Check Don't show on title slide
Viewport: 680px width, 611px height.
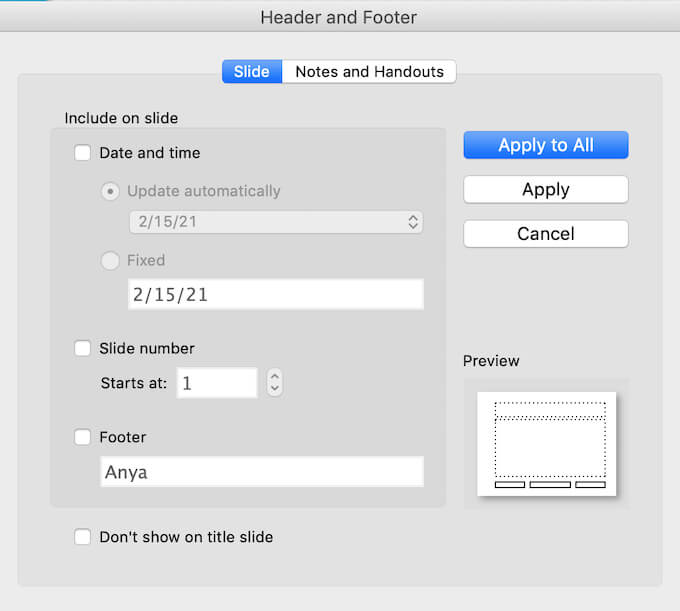82,537
